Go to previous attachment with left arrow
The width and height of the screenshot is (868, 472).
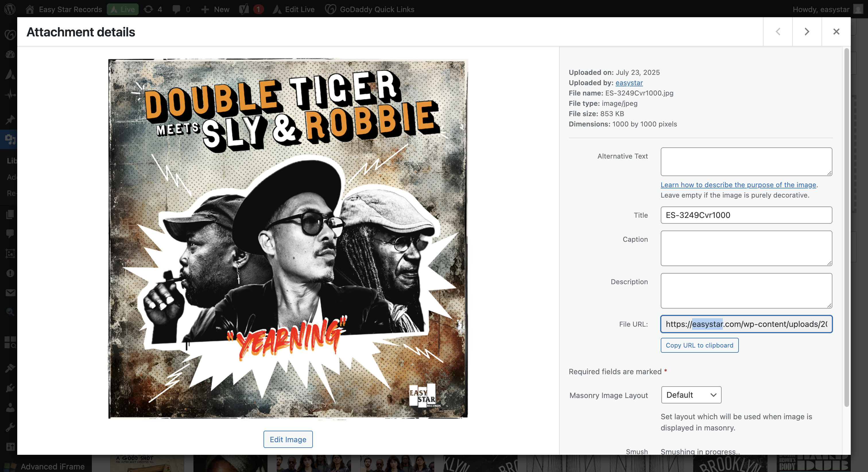778,32
